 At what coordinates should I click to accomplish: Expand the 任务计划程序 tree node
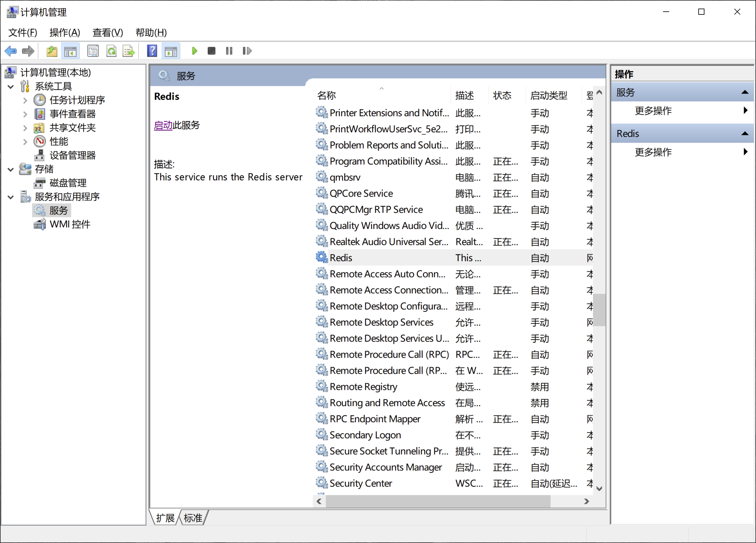coord(25,100)
